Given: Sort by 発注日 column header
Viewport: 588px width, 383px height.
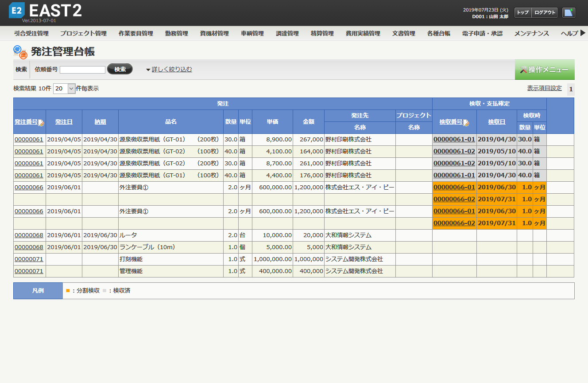Looking at the screenshot, I should 64,122.
